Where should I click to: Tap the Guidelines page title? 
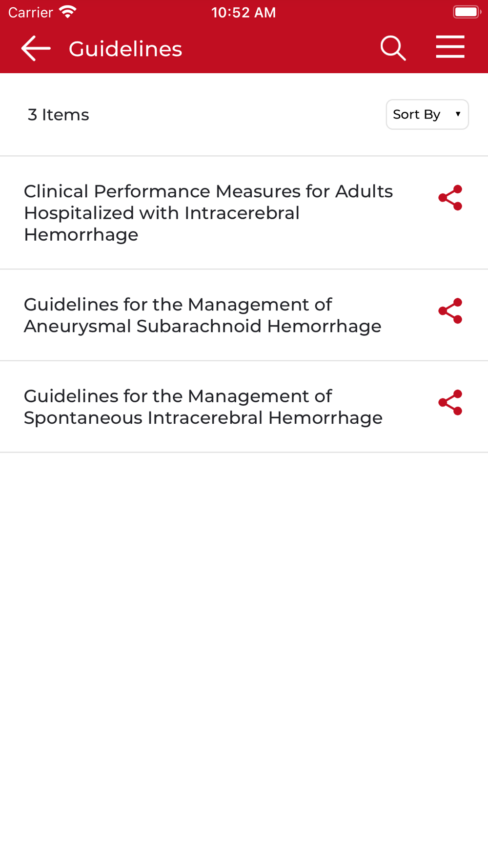(x=125, y=49)
